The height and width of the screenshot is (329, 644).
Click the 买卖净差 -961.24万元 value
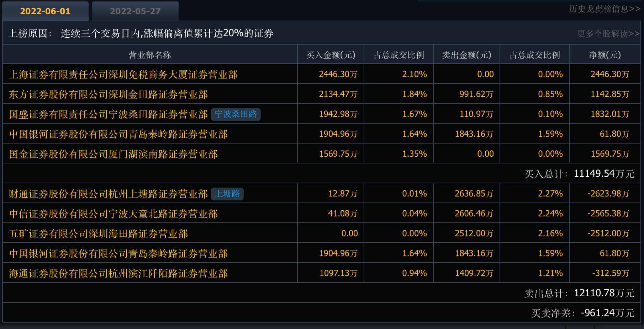(x=607, y=313)
